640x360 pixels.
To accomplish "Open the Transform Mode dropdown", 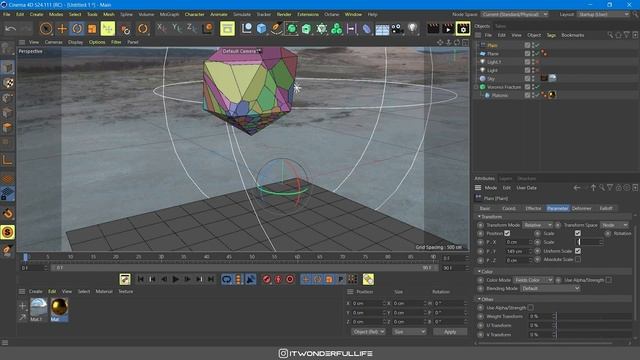I will pyautogui.click(x=538, y=225).
